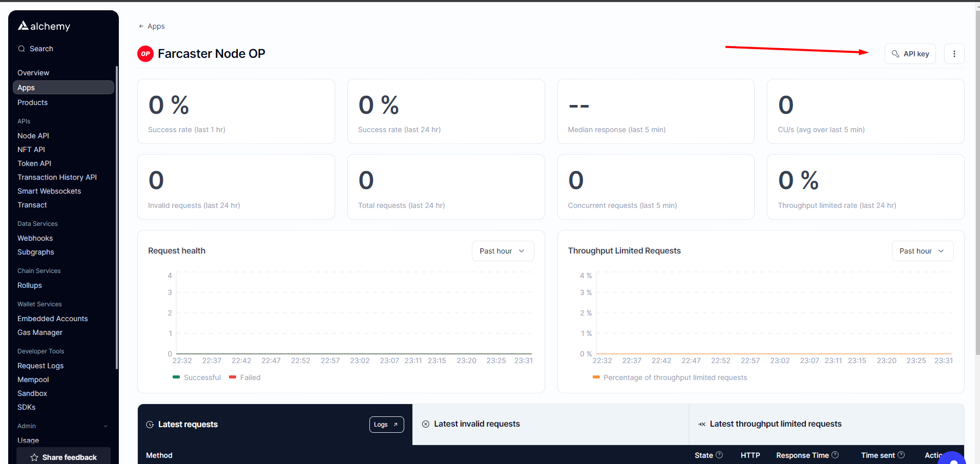Screen dimensions: 980x464
Task: Open the Throughput Limited Requests Past hour dropdown
Action: [923, 251]
